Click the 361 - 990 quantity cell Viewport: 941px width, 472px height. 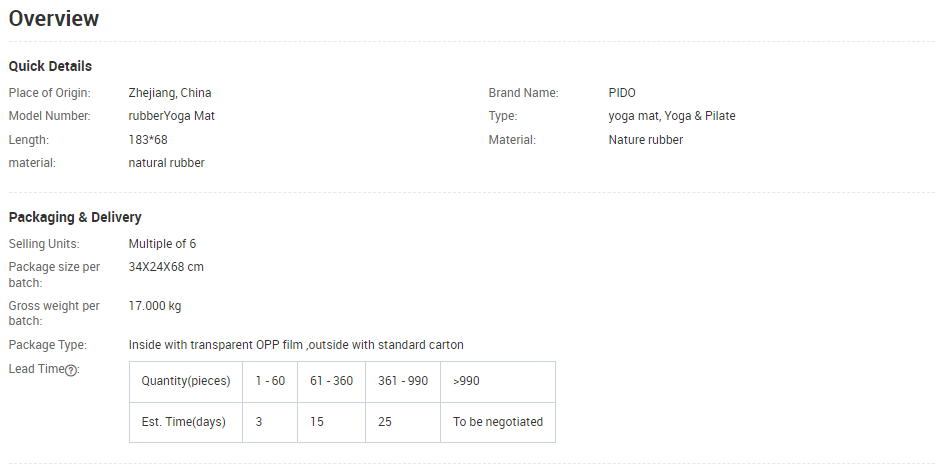403,381
